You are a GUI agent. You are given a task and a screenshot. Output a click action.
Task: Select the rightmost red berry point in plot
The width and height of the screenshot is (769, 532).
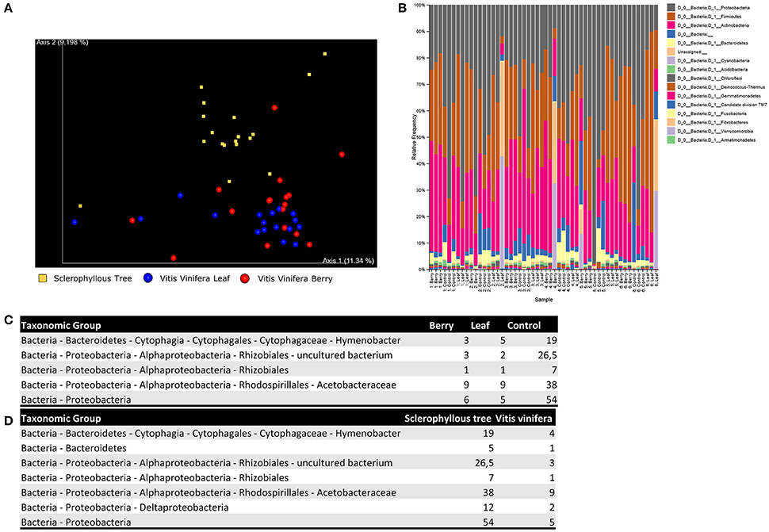click(x=342, y=155)
